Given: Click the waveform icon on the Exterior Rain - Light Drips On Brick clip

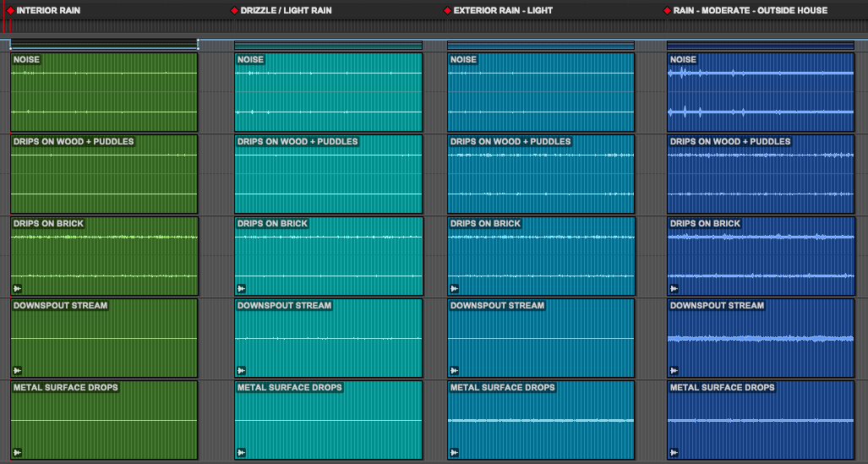Looking at the screenshot, I should coord(454,288).
